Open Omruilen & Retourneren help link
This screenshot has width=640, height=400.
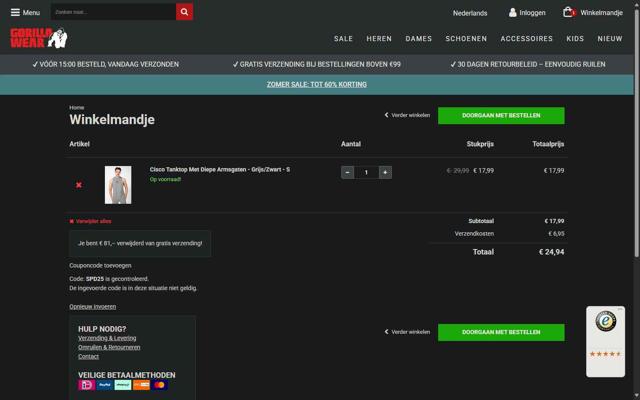click(109, 347)
